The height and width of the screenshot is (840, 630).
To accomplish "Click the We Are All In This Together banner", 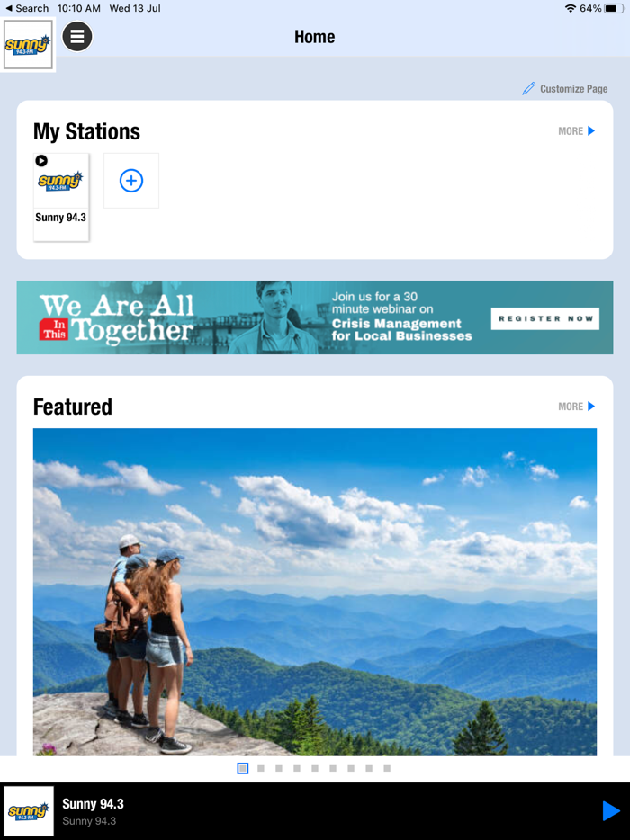I will [x=315, y=317].
